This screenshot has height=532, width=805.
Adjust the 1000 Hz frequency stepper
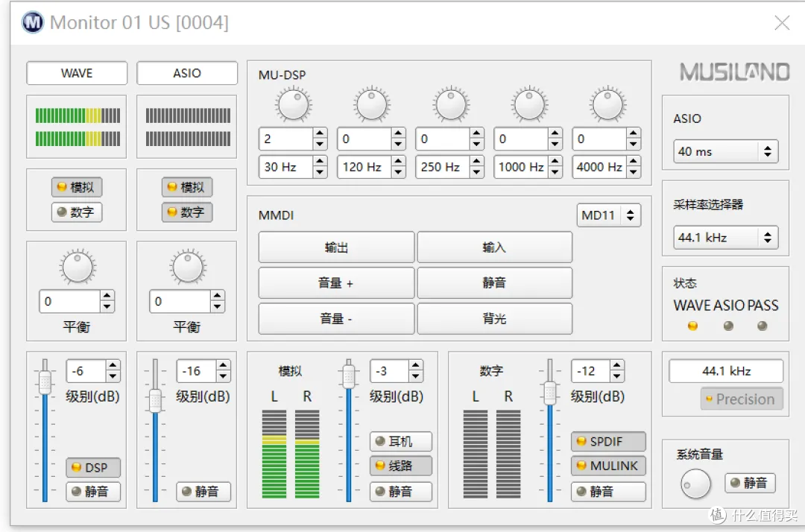tap(555, 167)
